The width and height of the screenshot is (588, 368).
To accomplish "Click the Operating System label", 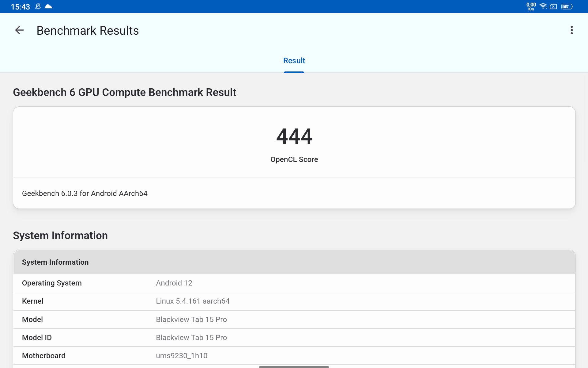I will (52, 283).
